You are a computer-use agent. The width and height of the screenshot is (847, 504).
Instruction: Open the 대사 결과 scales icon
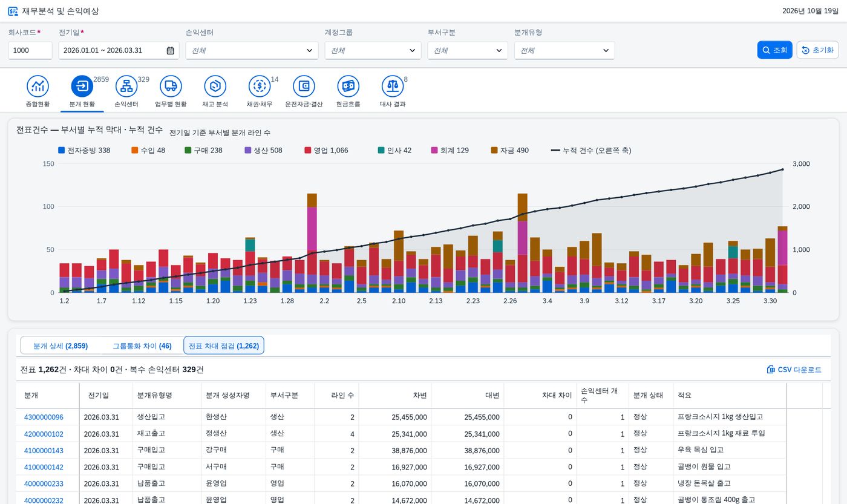(393, 87)
